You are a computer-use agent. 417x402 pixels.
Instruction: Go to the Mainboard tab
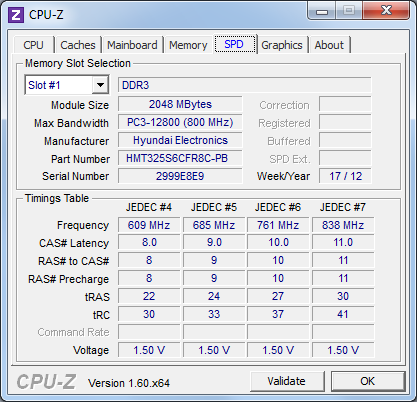132,45
